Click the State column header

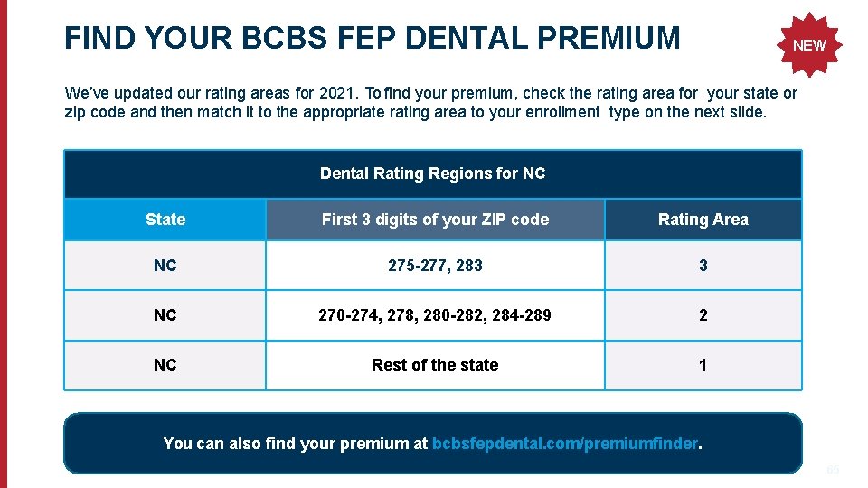[x=165, y=220]
